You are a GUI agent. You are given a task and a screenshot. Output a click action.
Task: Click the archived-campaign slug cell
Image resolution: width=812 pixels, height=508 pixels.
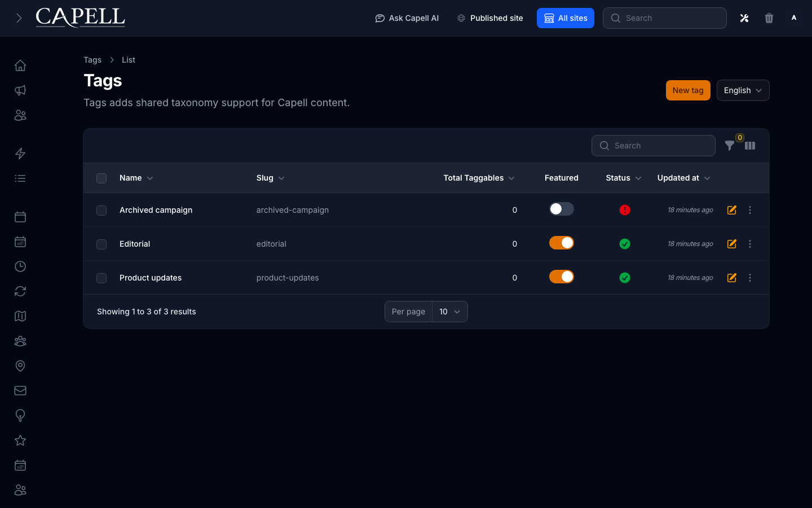(x=292, y=210)
